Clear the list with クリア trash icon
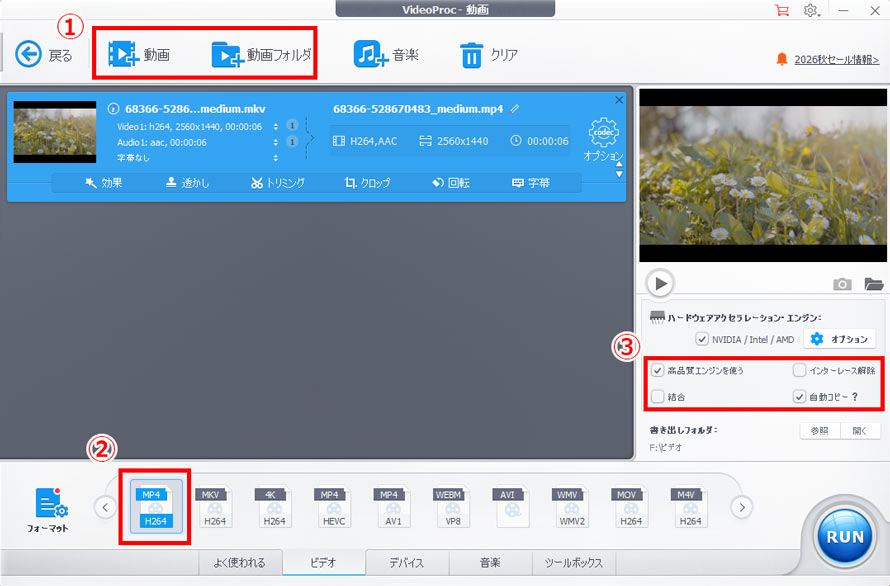 click(x=489, y=55)
